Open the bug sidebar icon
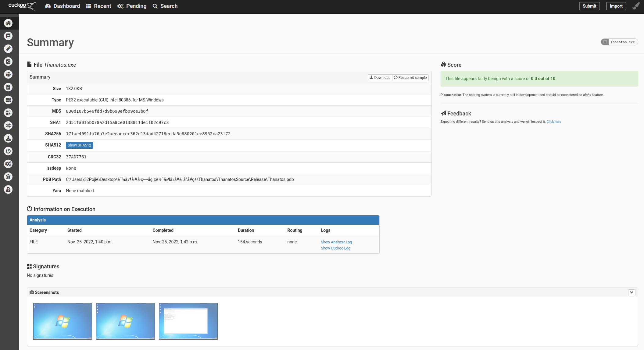This screenshot has height=350, width=644. coord(8,177)
